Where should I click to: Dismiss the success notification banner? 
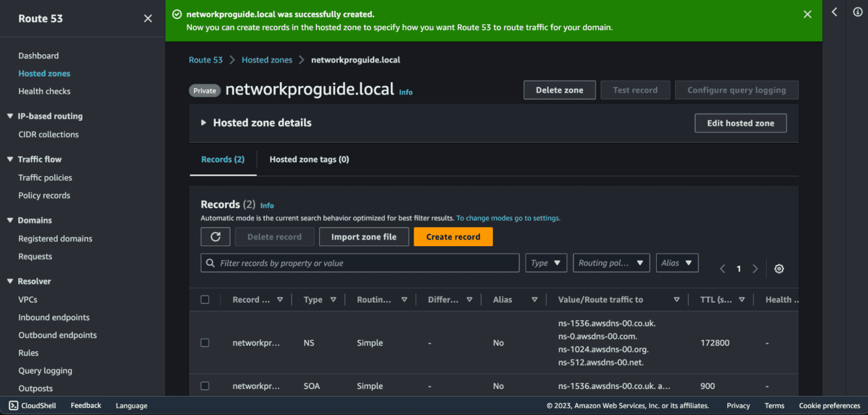coord(807,14)
